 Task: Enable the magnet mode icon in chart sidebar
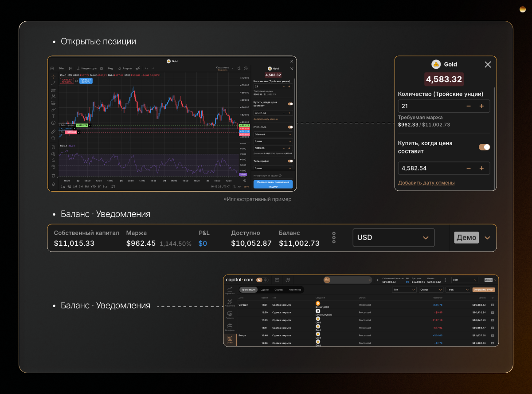pos(53,147)
